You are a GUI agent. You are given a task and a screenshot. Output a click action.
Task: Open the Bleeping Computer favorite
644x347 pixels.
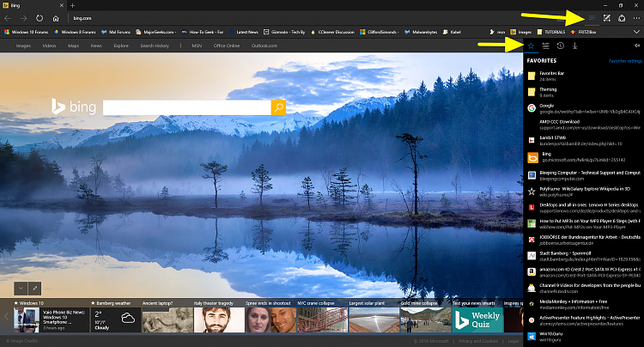point(584,176)
